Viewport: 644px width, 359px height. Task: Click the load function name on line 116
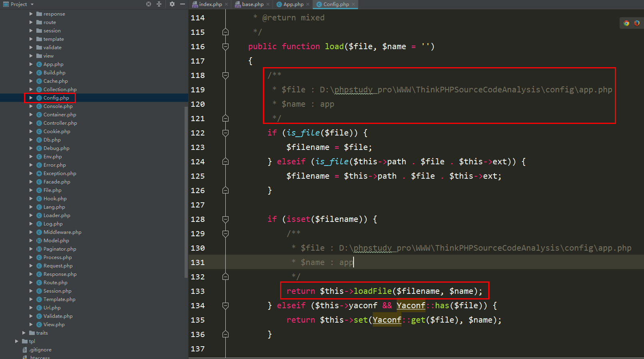coord(334,46)
